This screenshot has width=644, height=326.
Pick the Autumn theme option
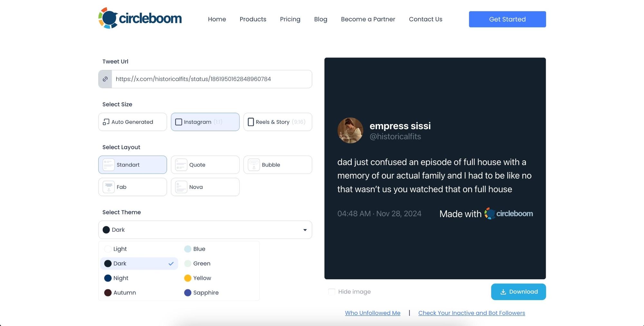pos(139,292)
